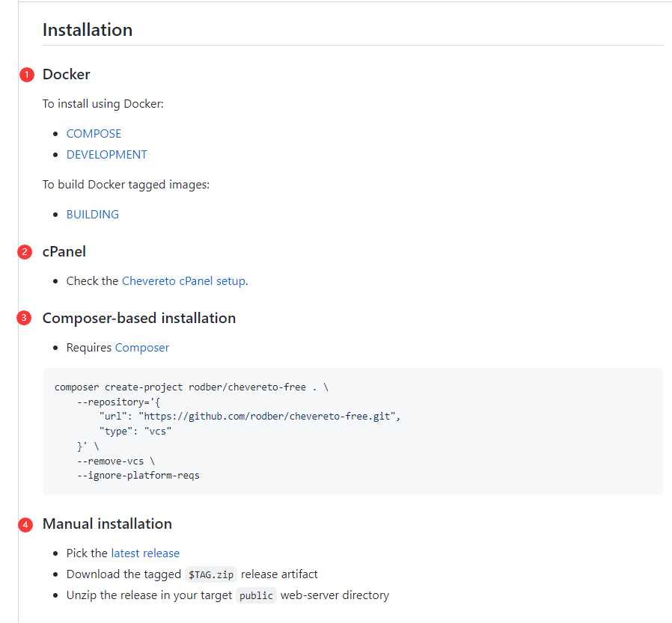
Task: Open the latest release link
Action: point(145,553)
